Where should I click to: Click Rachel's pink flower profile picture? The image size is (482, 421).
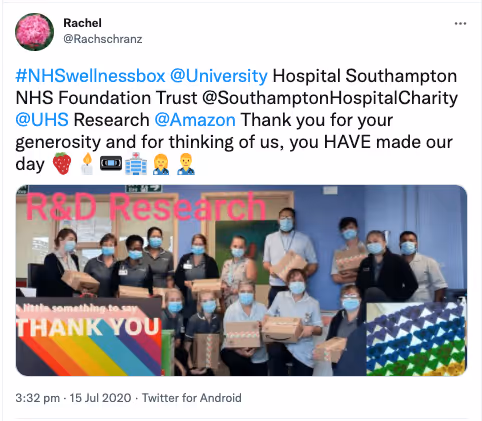point(34,32)
